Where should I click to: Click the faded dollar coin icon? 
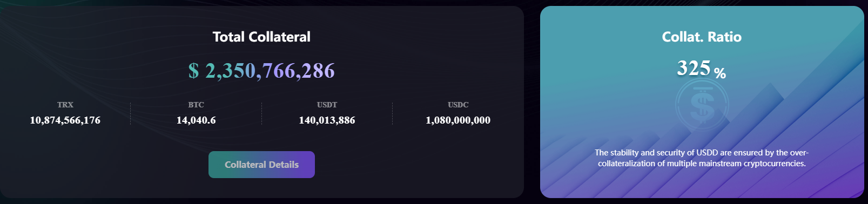(x=702, y=105)
